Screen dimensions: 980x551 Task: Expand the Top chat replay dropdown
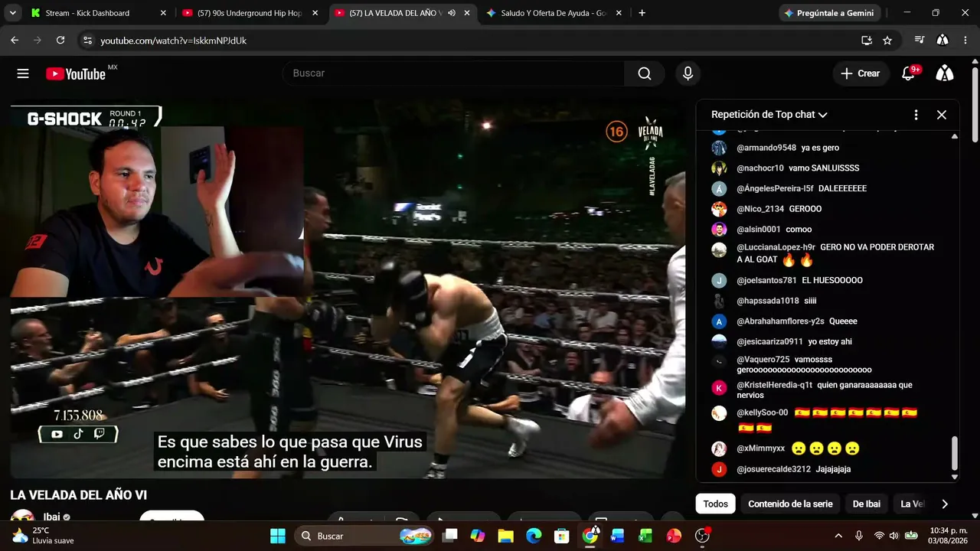click(x=769, y=115)
